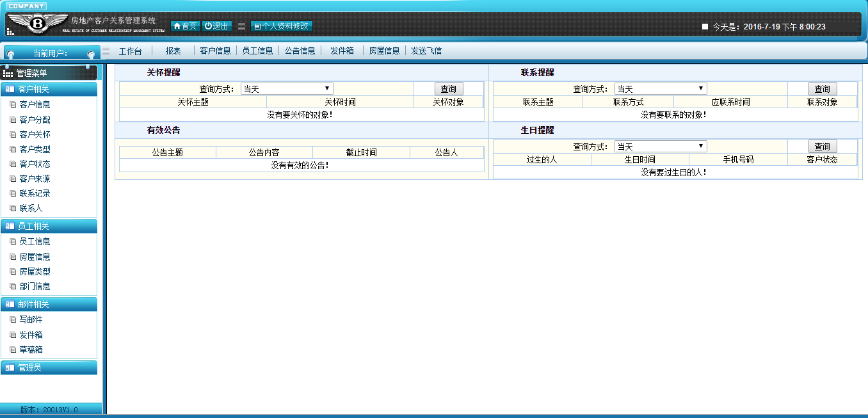Click the version text 2013V1.0
This screenshot has height=418, width=868.
pyautogui.click(x=49, y=410)
